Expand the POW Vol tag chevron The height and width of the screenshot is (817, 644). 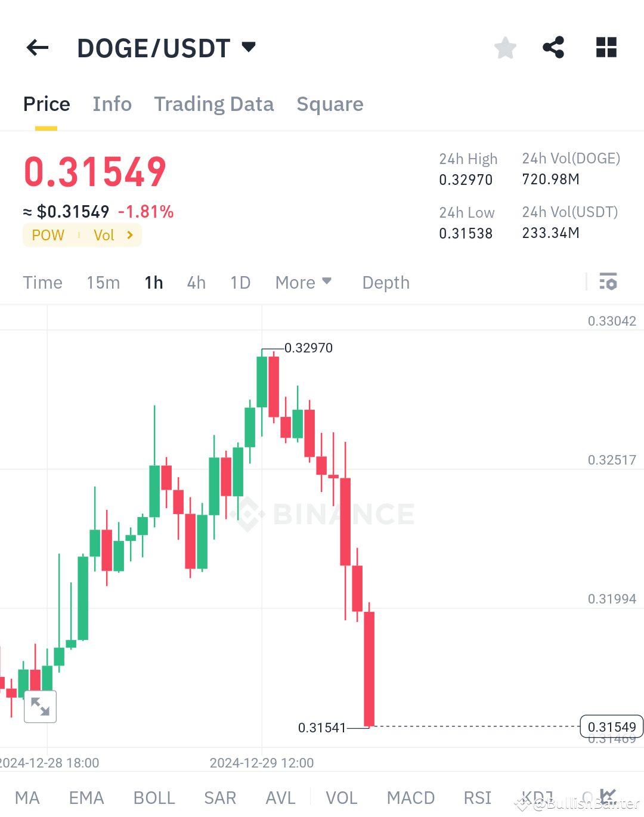130,235
